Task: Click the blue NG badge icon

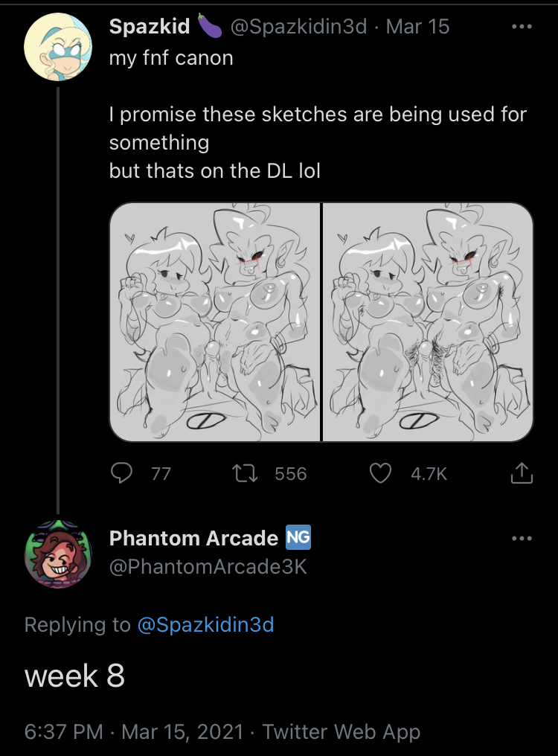Action: tap(298, 537)
